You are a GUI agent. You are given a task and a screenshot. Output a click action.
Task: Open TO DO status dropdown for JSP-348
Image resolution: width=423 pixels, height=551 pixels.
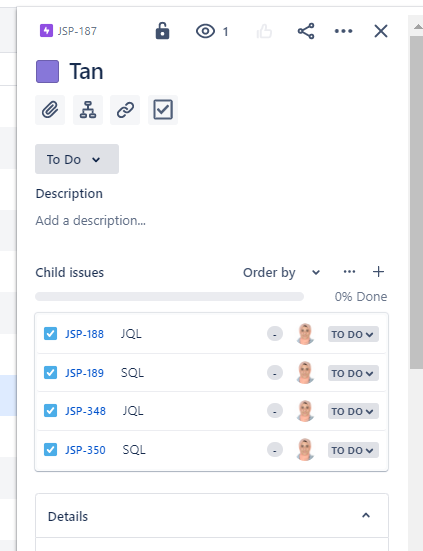[353, 411]
